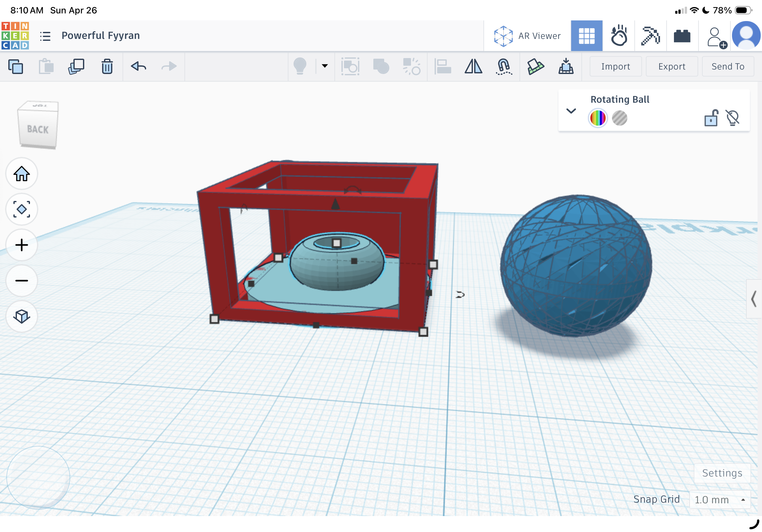The width and height of the screenshot is (762, 532).
Task: Copy the selected shape
Action: [16, 66]
